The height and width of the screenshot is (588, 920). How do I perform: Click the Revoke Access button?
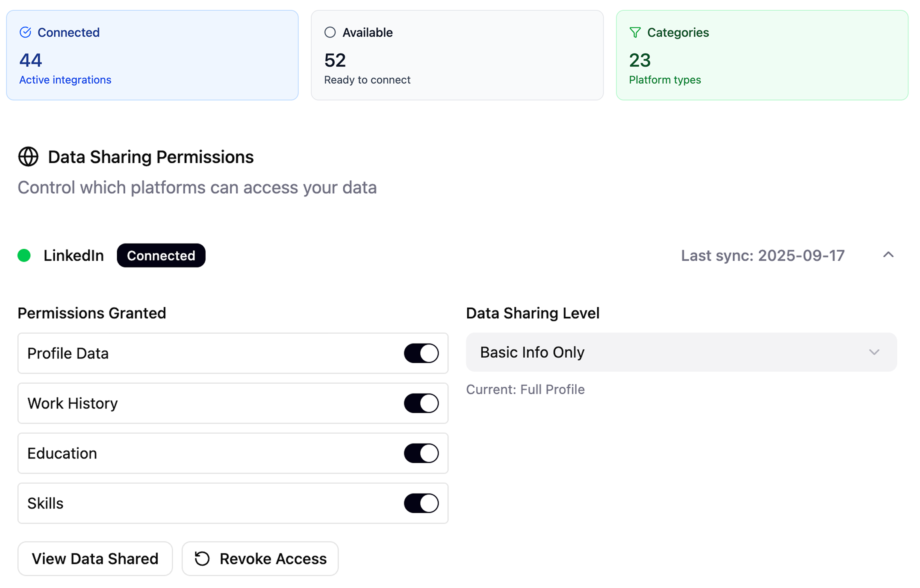coord(260,559)
